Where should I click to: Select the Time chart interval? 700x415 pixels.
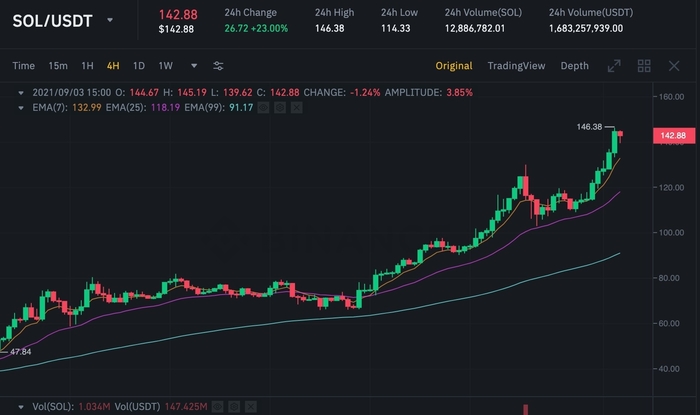click(24, 66)
